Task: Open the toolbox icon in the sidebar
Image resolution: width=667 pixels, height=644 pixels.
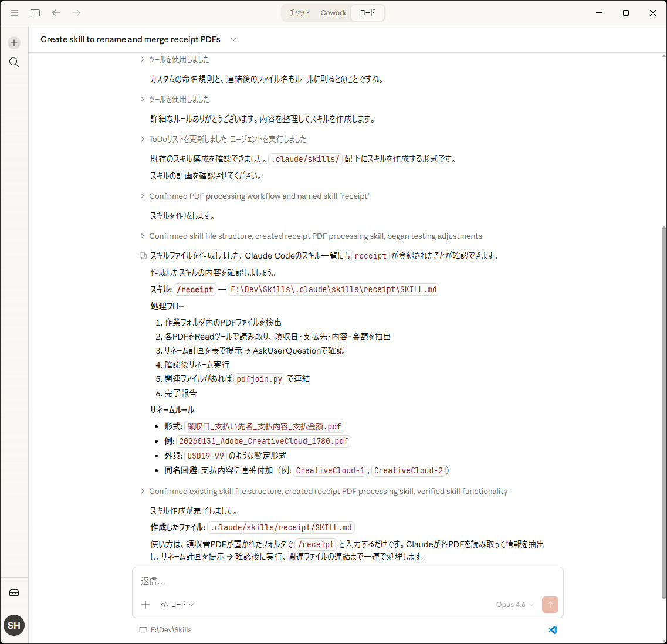Action: [13, 592]
